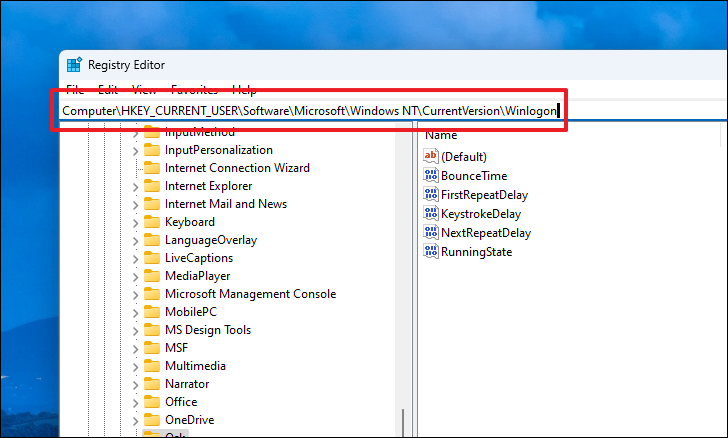Click the Narrator folder icon
The image size is (728, 438).
(152, 384)
